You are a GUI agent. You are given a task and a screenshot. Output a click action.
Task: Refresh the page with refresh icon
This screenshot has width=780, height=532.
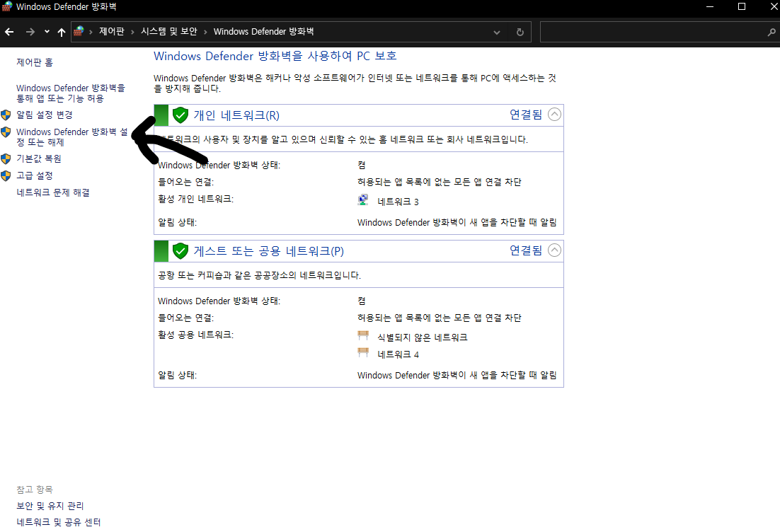520,33
